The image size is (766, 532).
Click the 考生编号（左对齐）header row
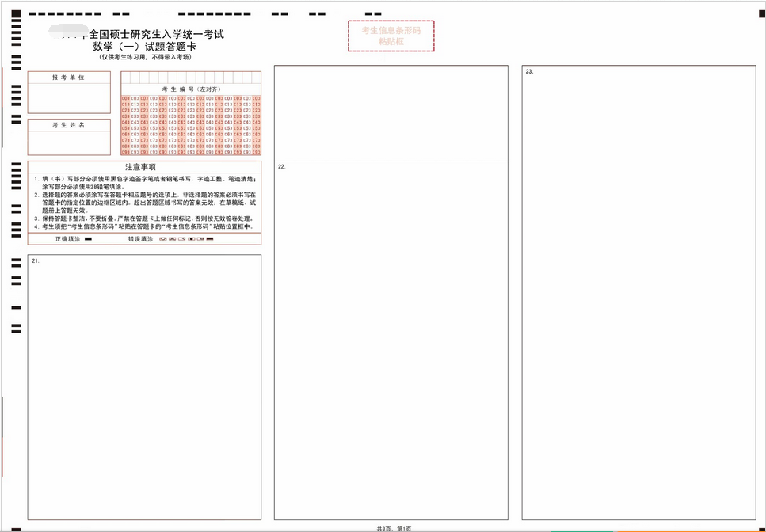tap(190, 89)
